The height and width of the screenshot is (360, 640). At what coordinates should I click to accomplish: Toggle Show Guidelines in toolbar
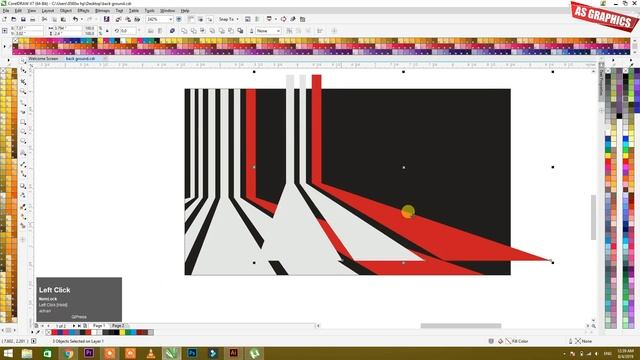210,19
